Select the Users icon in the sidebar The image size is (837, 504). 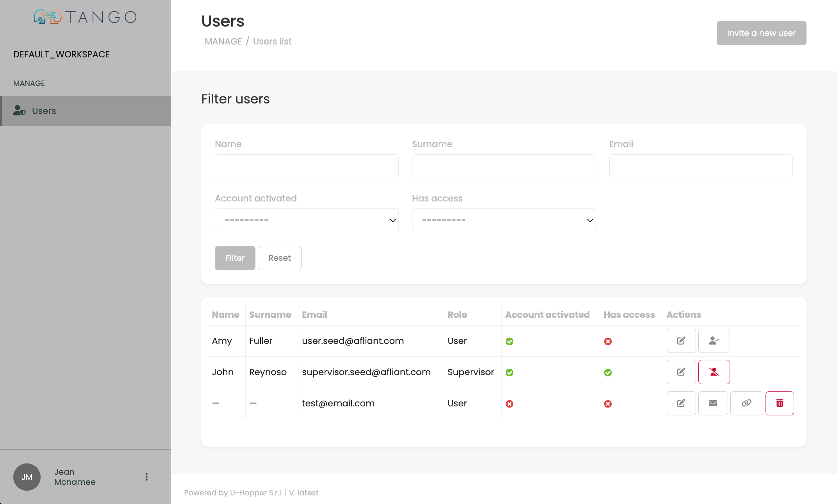click(x=19, y=110)
